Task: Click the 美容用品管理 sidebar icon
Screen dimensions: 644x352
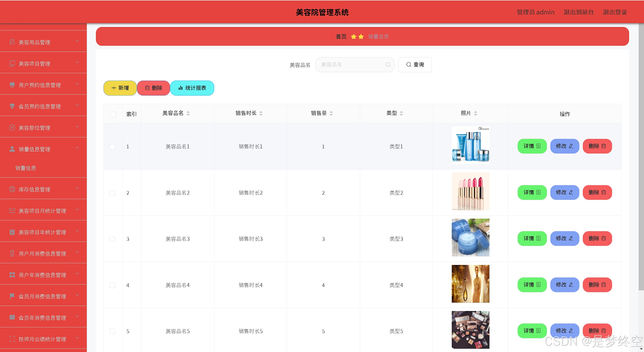Action: point(12,42)
